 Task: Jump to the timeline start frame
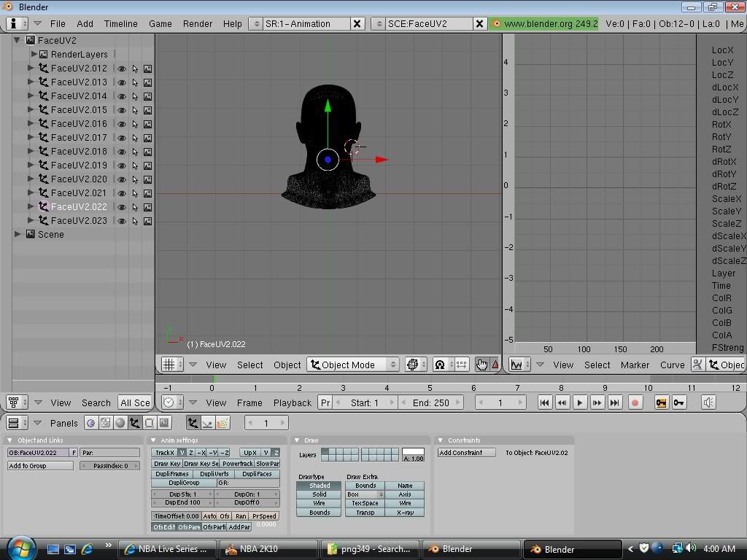coord(544,402)
